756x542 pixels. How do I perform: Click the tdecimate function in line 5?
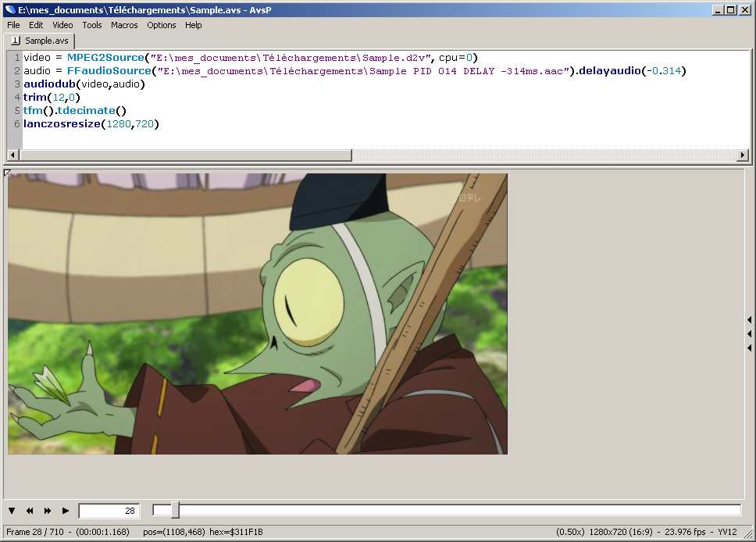click(87, 110)
